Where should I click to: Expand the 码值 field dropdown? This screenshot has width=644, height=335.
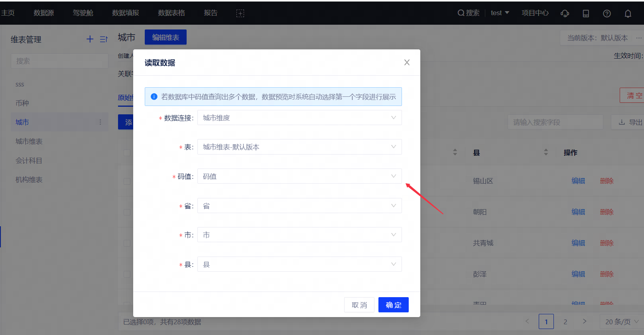click(x=299, y=176)
